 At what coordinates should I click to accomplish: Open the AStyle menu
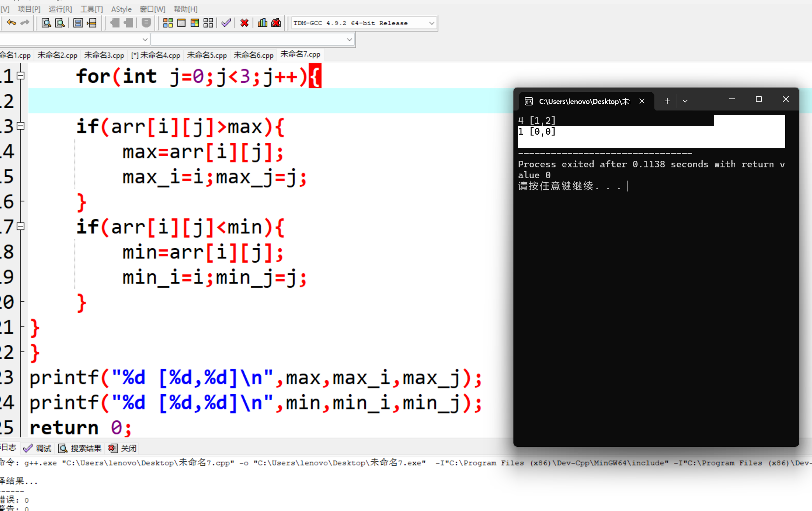(121, 9)
